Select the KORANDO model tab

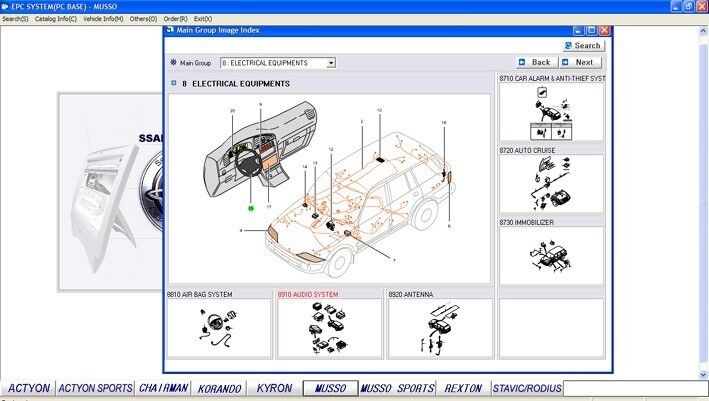click(217, 388)
